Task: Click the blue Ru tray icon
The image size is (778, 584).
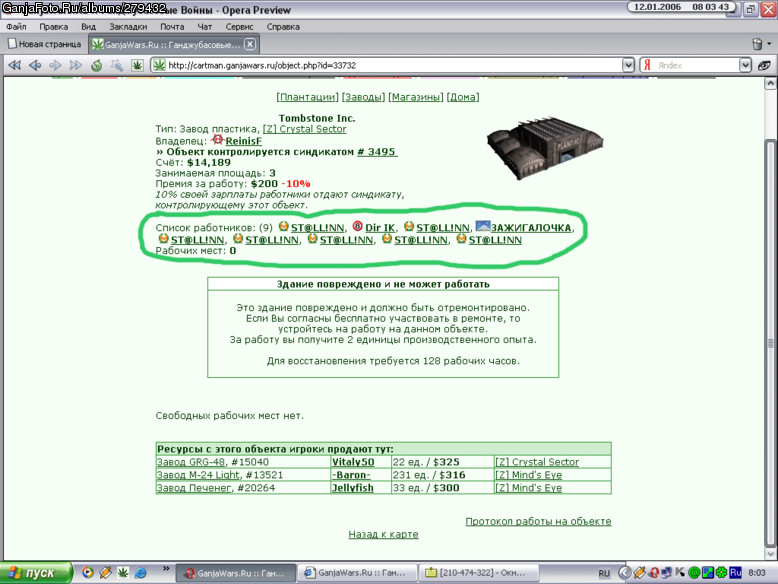Action: (x=735, y=573)
